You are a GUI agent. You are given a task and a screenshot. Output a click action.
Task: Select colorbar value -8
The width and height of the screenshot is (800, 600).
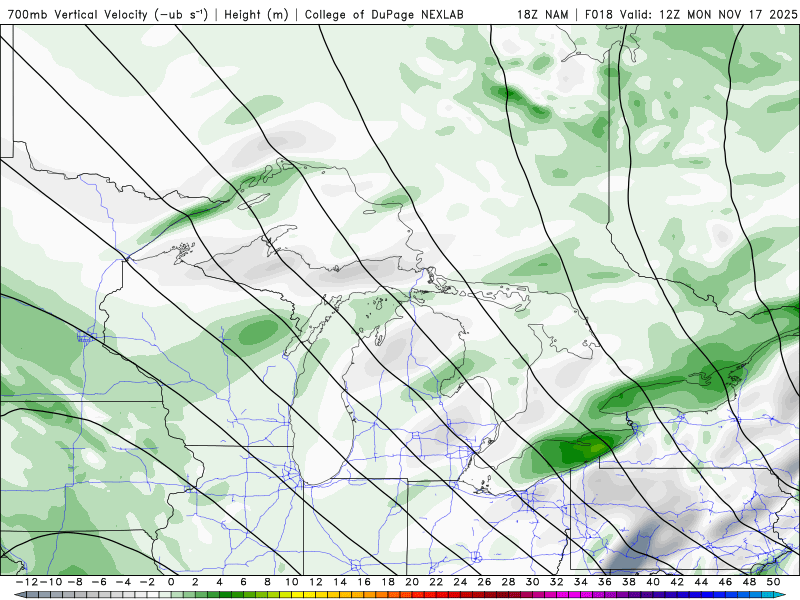pyautogui.click(x=76, y=582)
